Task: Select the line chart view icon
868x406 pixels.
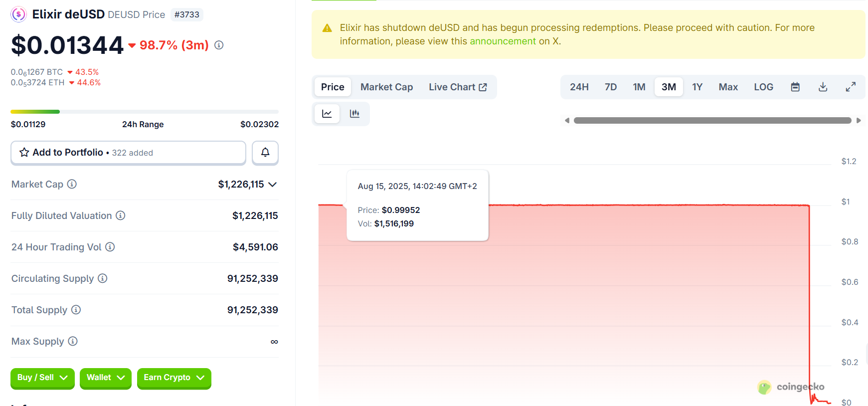Action: (x=327, y=114)
